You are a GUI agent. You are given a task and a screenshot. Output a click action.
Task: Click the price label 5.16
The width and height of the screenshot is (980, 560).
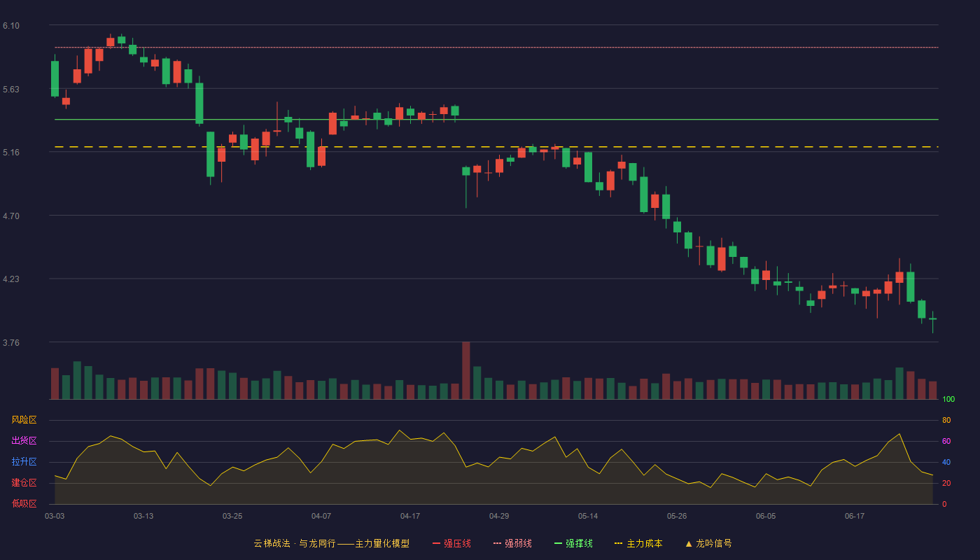11,152
